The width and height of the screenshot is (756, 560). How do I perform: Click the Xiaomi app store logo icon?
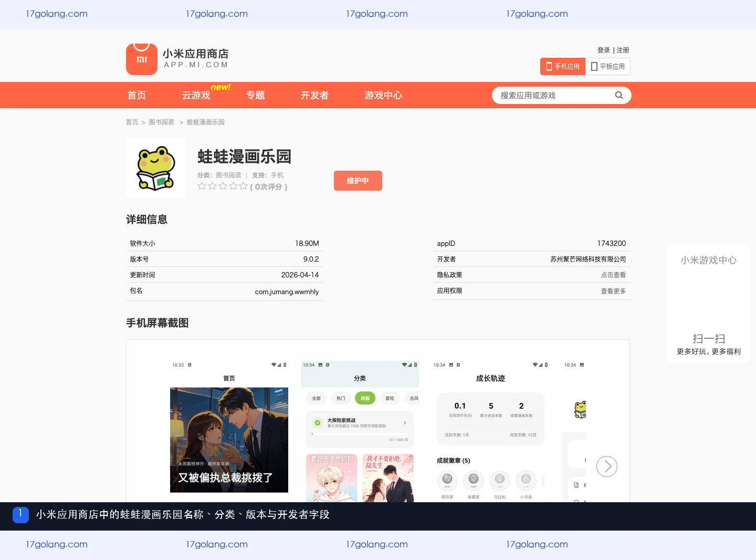tap(141, 59)
